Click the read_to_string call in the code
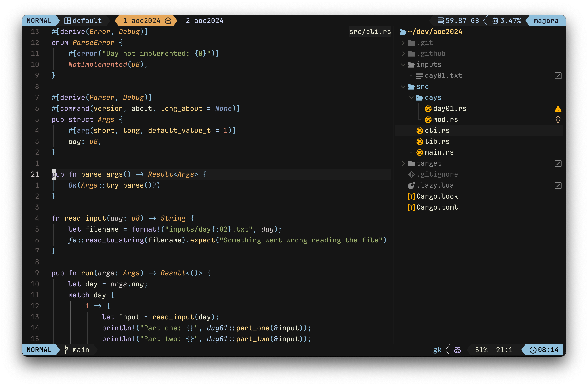This screenshot has height=386, width=588. [114, 240]
